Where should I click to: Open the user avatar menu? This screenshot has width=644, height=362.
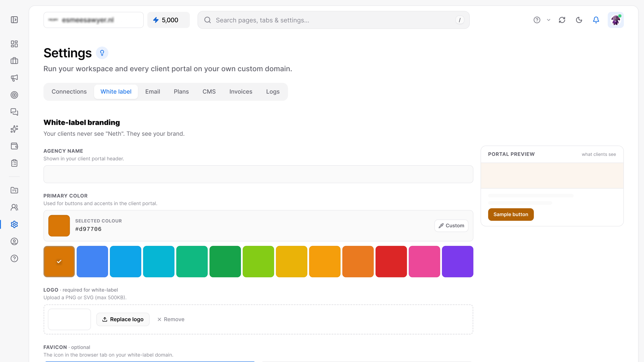pos(616,20)
